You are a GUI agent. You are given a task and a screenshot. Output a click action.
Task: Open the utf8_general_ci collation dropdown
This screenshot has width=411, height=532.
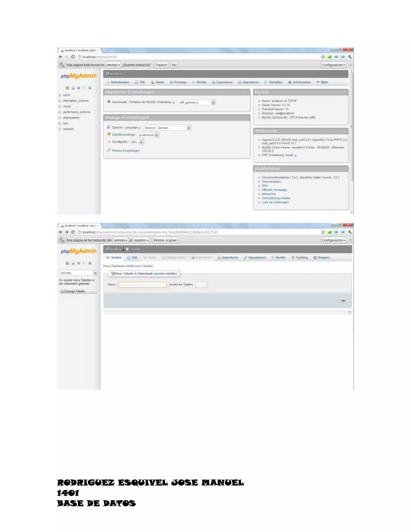coord(213,103)
